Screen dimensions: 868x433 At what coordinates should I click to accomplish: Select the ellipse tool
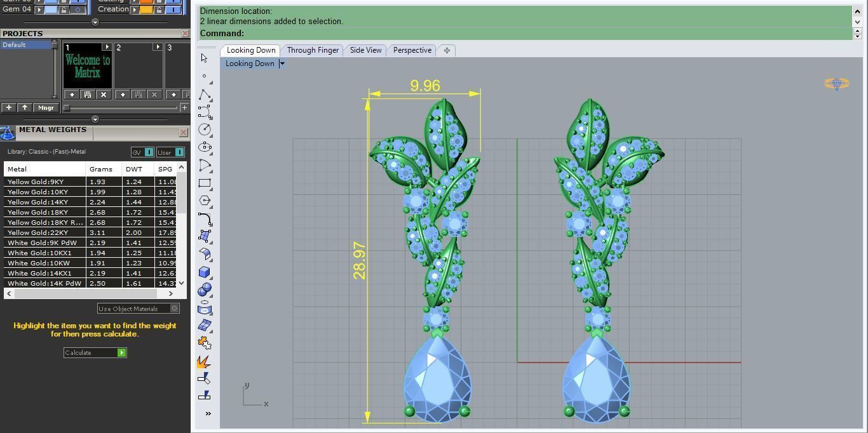tap(205, 147)
